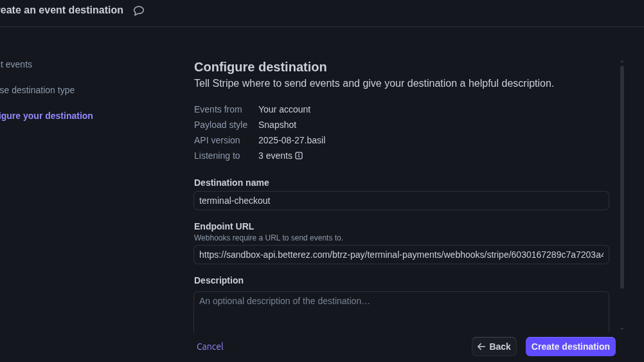
Task: Click the form's vertical scrollbar thumb
Action: pos(622,177)
